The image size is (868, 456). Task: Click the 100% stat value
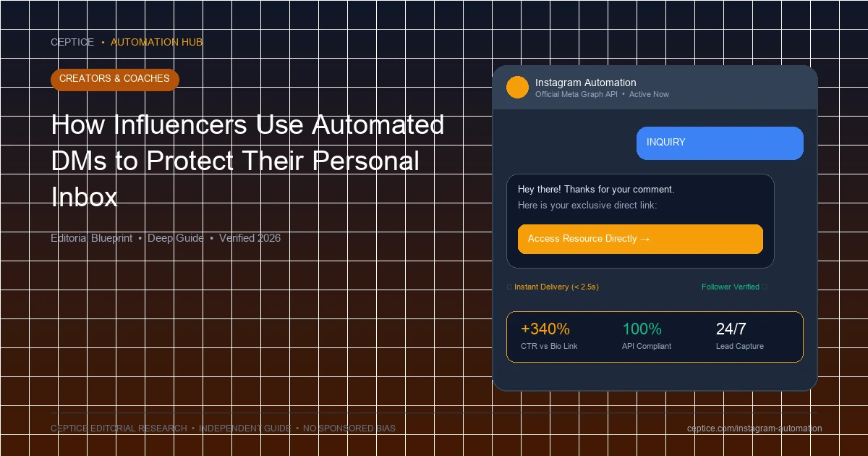tap(642, 329)
